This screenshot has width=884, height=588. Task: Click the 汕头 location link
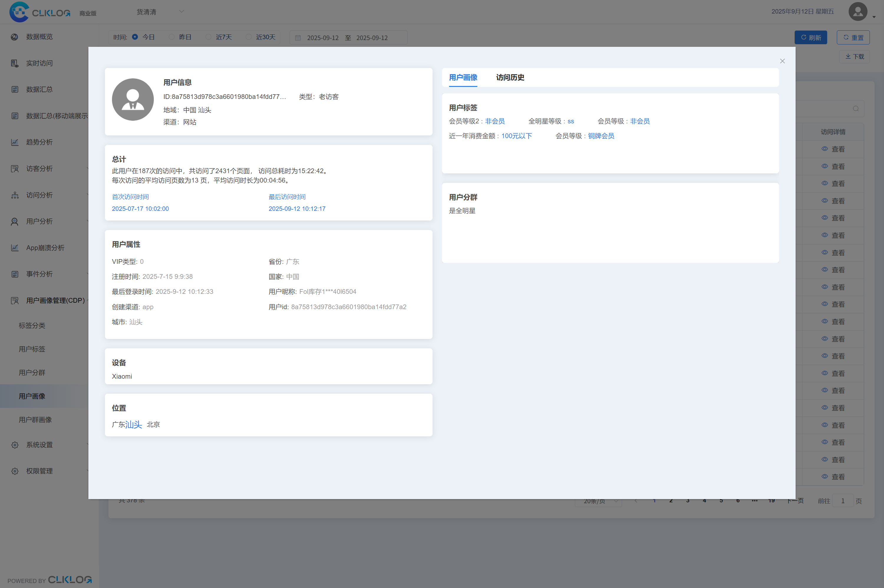(x=133, y=425)
